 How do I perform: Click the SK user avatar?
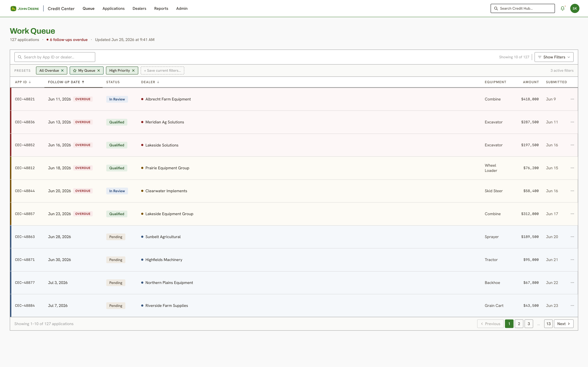click(x=575, y=8)
